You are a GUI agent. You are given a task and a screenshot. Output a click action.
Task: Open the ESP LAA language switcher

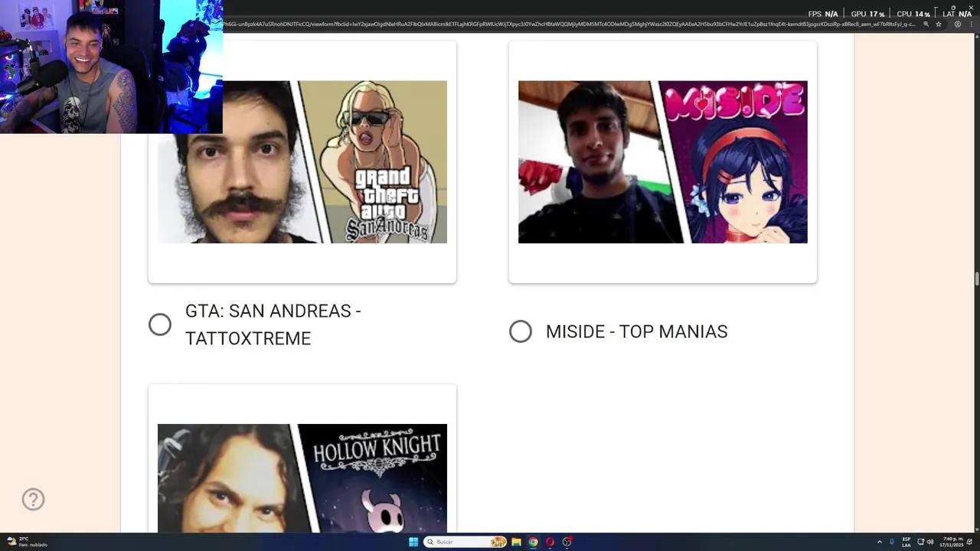(x=906, y=542)
